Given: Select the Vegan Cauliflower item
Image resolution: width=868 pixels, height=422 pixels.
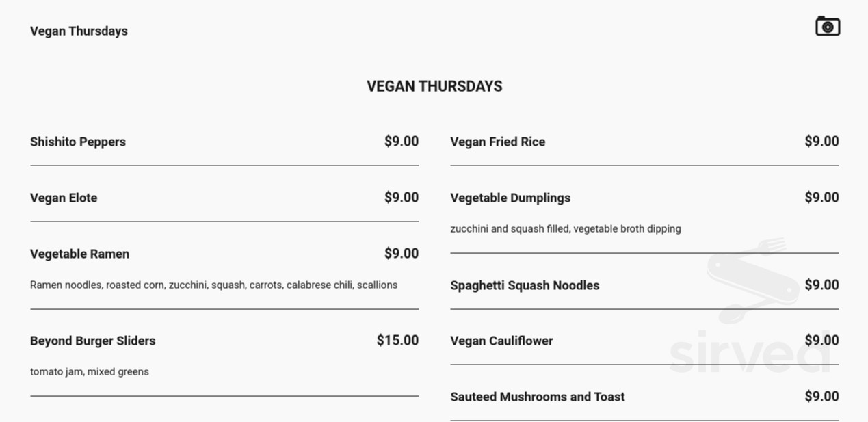Looking at the screenshot, I should click(x=501, y=341).
